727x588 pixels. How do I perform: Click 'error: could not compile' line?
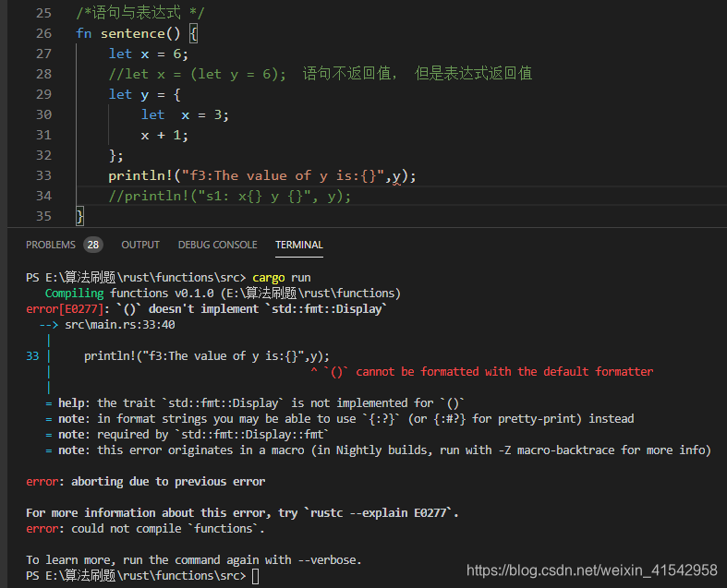point(145,529)
